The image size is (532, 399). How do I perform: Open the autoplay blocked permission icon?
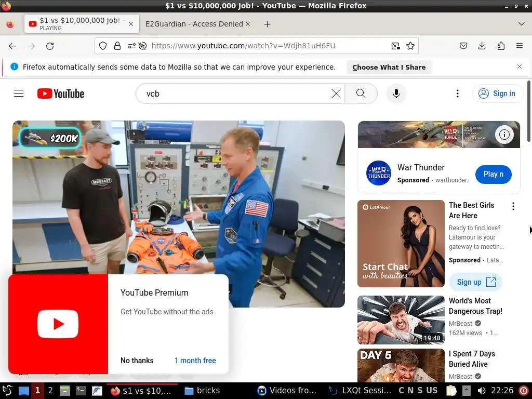[142, 46]
